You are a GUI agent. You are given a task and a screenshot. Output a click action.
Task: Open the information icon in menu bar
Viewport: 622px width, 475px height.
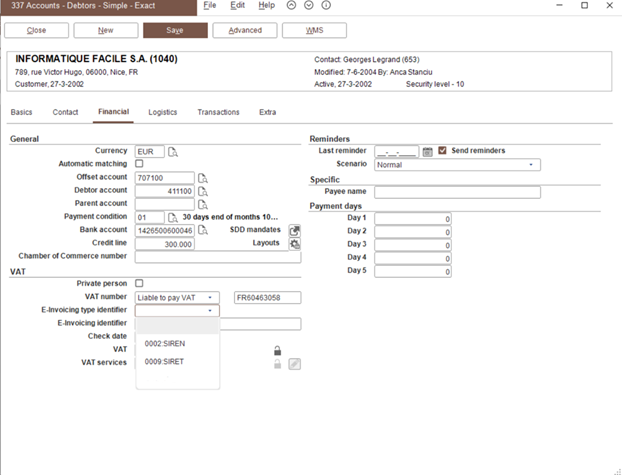[326, 5]
